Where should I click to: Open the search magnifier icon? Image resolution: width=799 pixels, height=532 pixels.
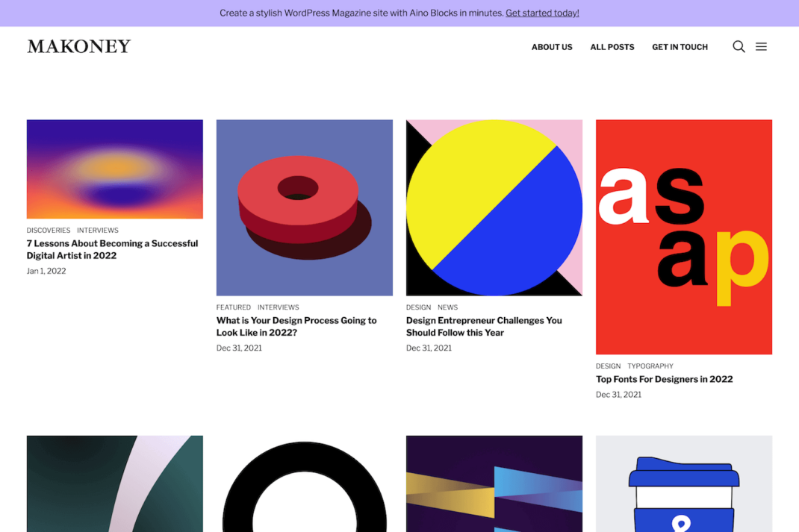739,46
